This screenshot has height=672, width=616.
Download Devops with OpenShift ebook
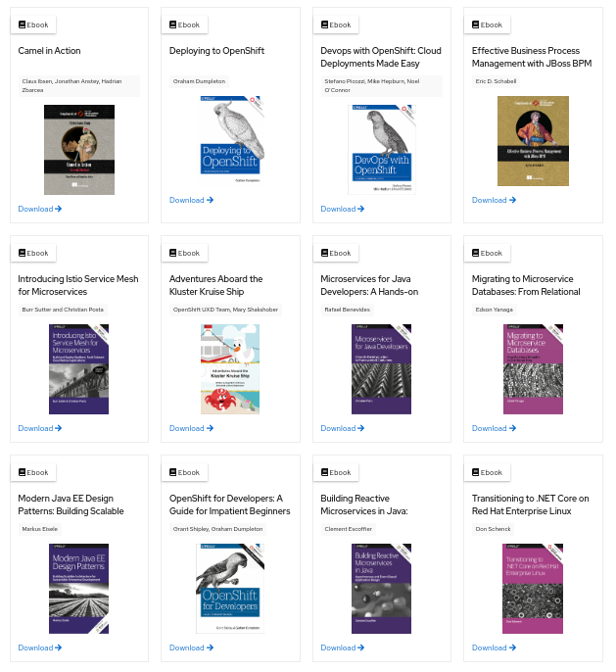point(338,209)
